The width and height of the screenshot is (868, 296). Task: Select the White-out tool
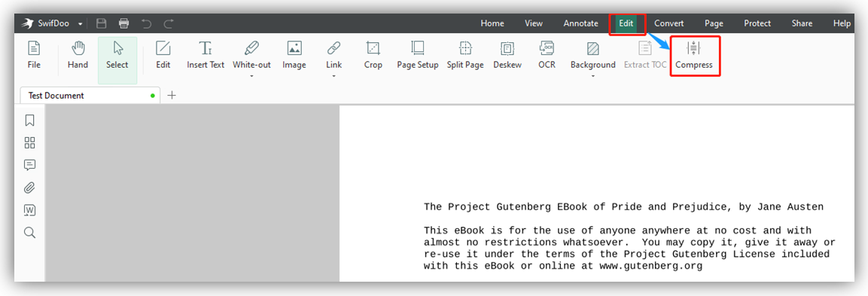pos(252,55)
